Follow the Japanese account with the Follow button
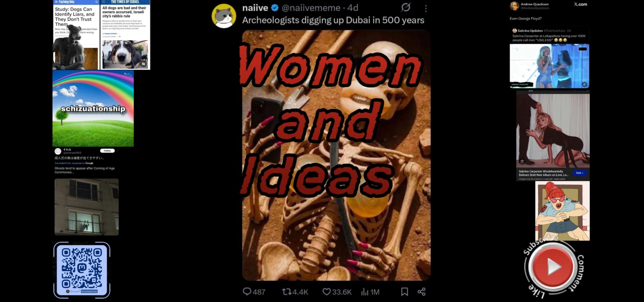 107,151
